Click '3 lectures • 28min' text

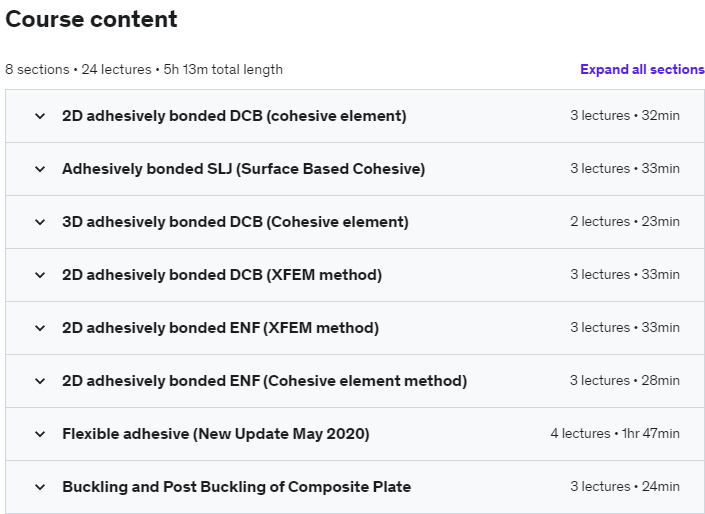pyautogui.click(x=625, y=380)
